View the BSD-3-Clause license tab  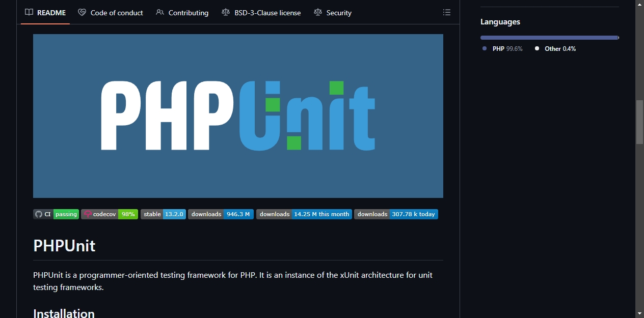[x=261, y=13]
